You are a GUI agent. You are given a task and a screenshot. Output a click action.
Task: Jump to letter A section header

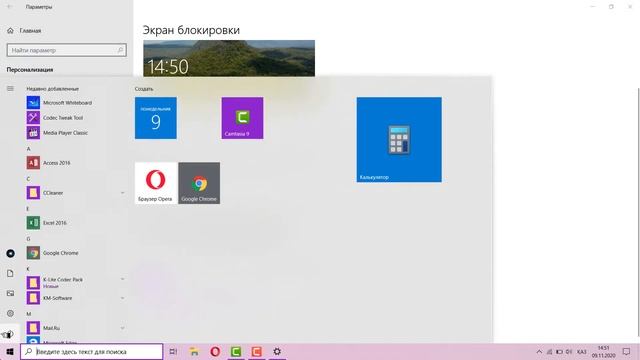(29, 149)
